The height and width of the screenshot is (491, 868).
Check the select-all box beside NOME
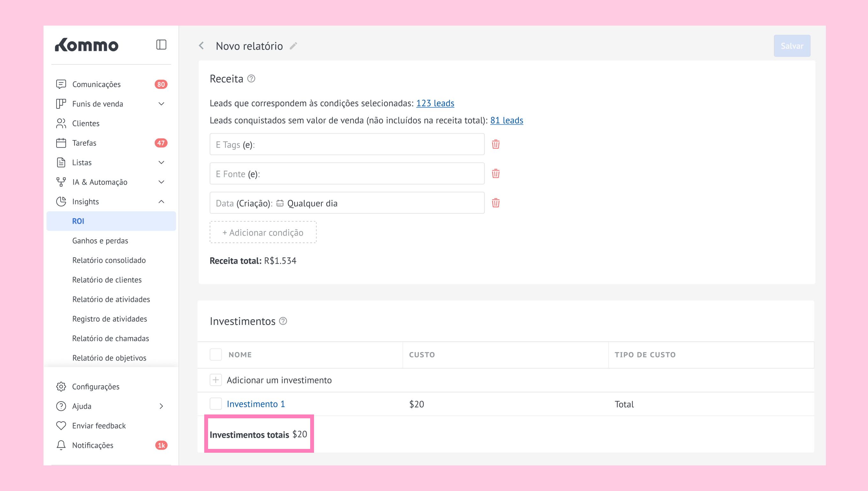coord(216,355)
